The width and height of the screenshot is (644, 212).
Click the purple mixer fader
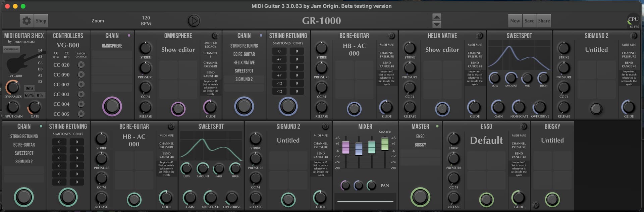(345, 147)
